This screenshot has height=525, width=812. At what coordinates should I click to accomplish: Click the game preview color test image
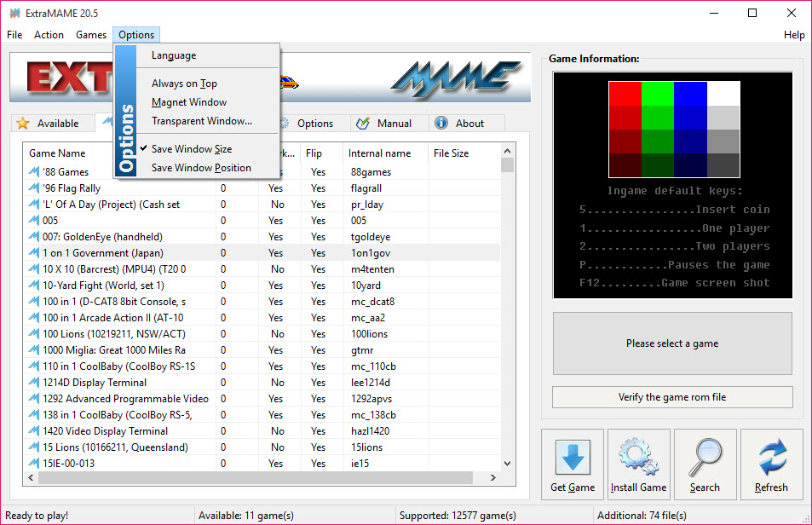tap(674, 130)
